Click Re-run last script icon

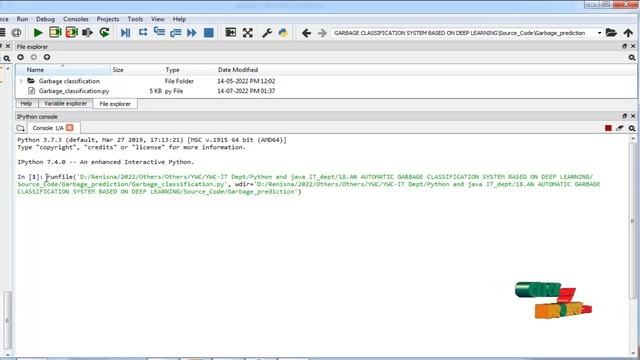(104, 33)
